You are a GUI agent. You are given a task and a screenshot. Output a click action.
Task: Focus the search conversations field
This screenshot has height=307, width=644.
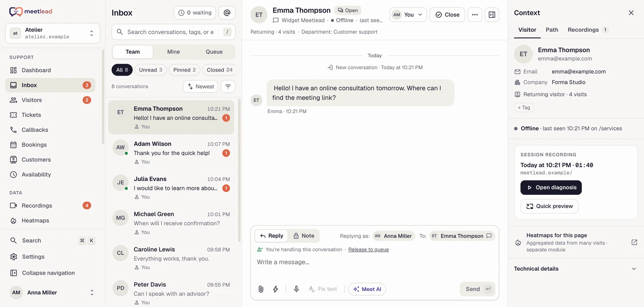[x=174, y=32]
